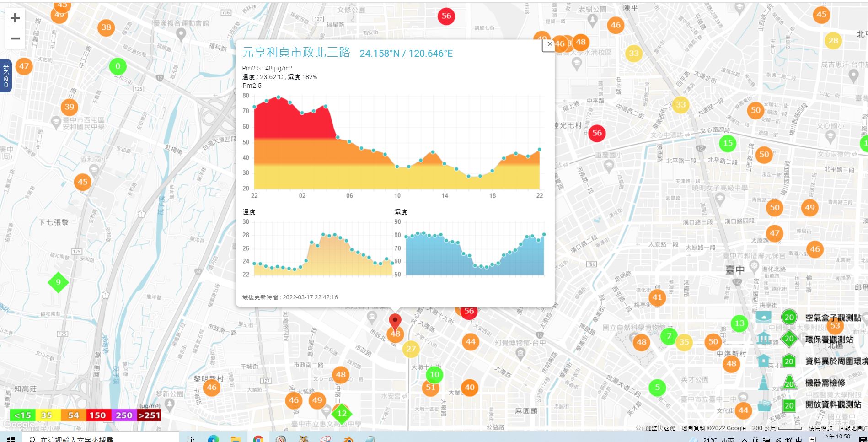Click the 老樹公園 place pin
This screenshot has height=442, width=868.
tap(593, 20)
